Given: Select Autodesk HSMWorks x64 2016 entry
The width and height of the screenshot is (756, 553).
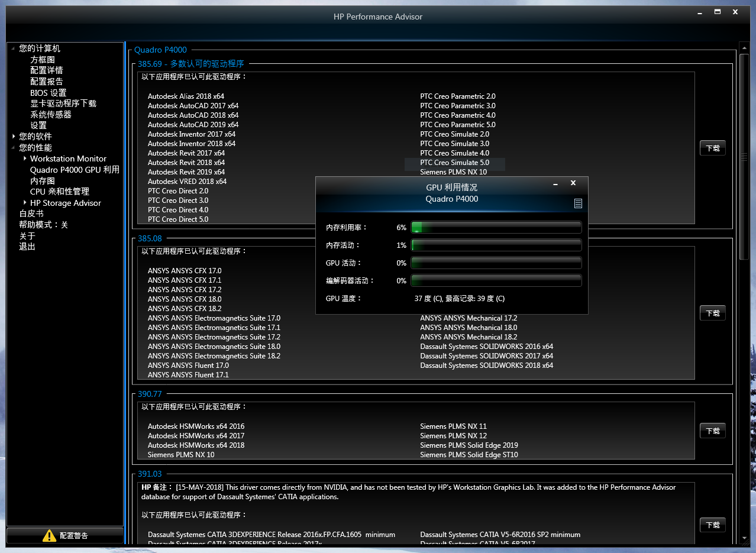Looking at the screenshot, I should click(196, 426).
